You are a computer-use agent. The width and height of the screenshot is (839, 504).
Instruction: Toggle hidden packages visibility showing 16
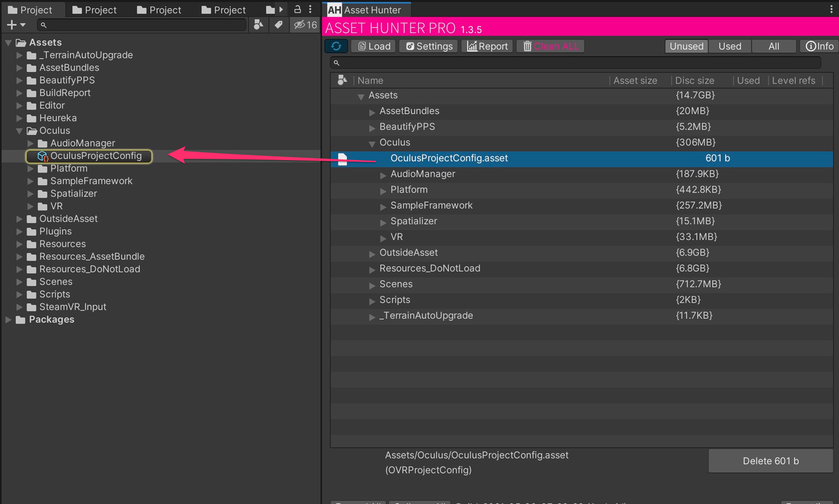point(305,24)
